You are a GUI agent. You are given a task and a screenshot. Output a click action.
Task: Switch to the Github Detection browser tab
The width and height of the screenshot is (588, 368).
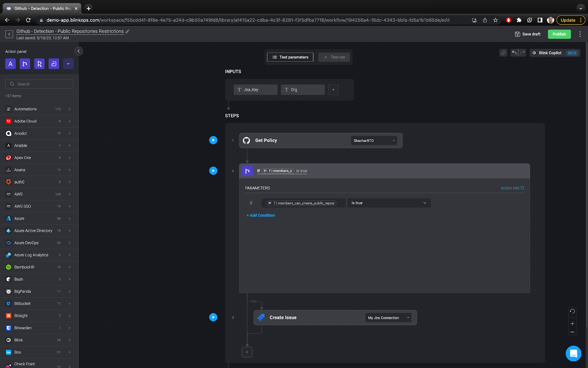pyautogui.click(x=40, y=8)
